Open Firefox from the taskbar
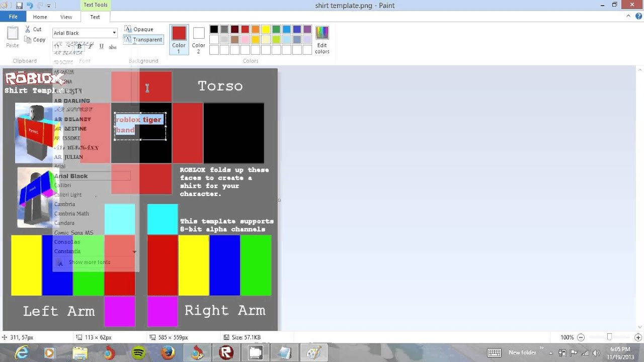This screenshot has width=644, height=362. [x=168, y=353]
